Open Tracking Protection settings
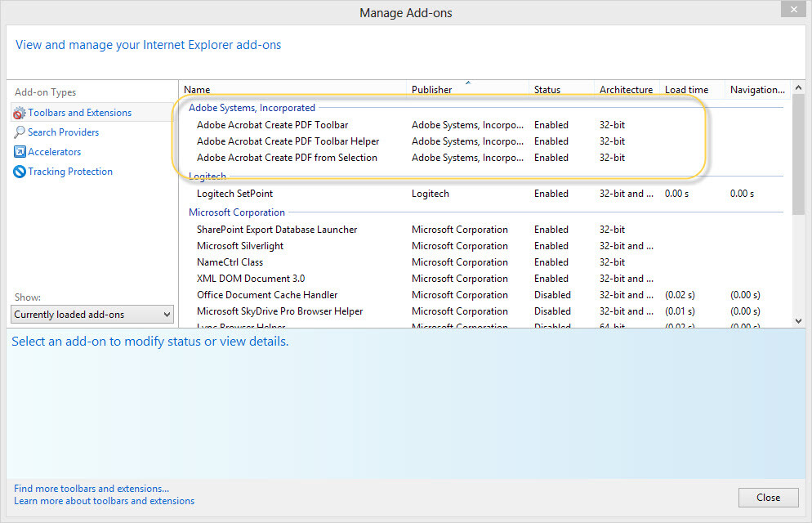The width and height of the screenshot is (812, 523). point(69,171)
